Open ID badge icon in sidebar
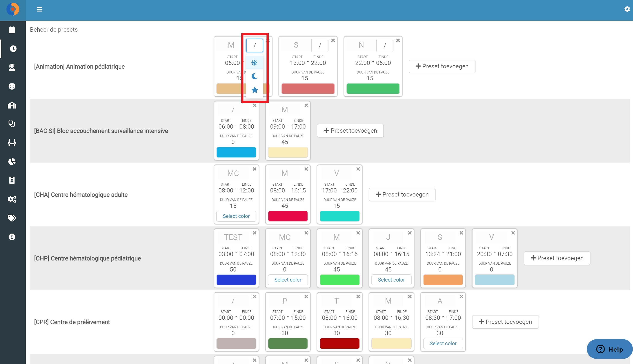 pos(12,180)
